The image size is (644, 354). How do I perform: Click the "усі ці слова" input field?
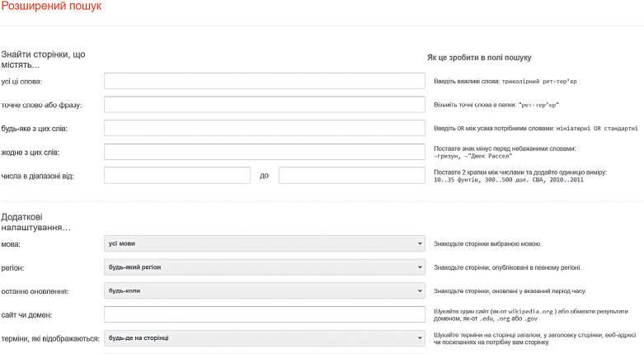click(x=264, y=82)
